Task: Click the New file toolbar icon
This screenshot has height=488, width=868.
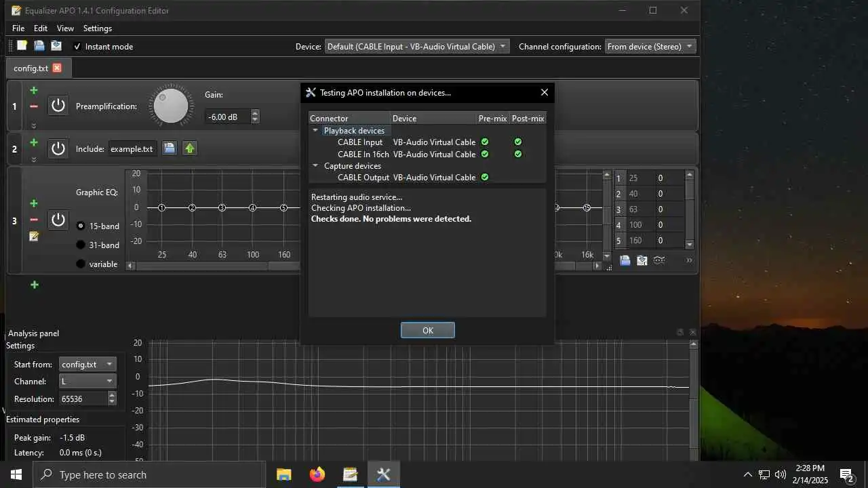Action: pos(22,46)
